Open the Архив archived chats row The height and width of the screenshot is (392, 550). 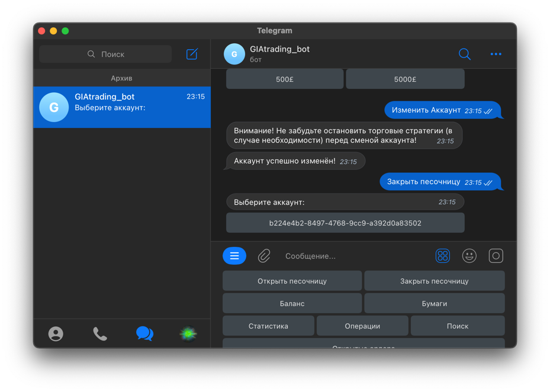click(122, 78)
